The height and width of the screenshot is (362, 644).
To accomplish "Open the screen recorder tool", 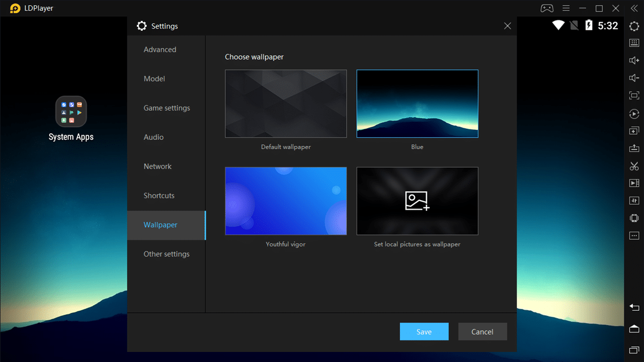I will click(634, 183).
